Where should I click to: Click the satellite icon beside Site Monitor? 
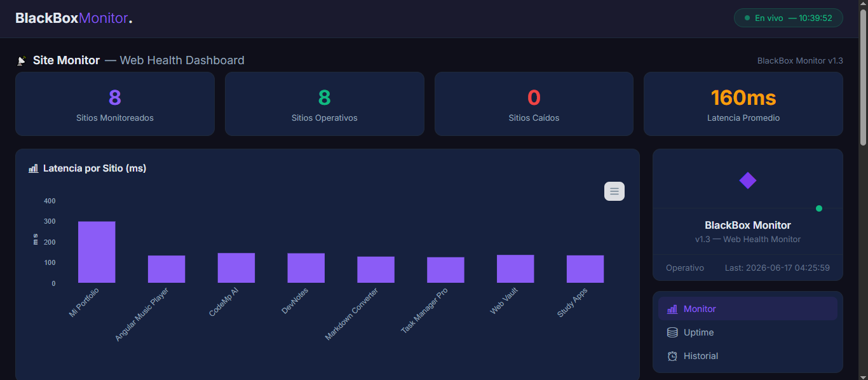click(22, 61)
